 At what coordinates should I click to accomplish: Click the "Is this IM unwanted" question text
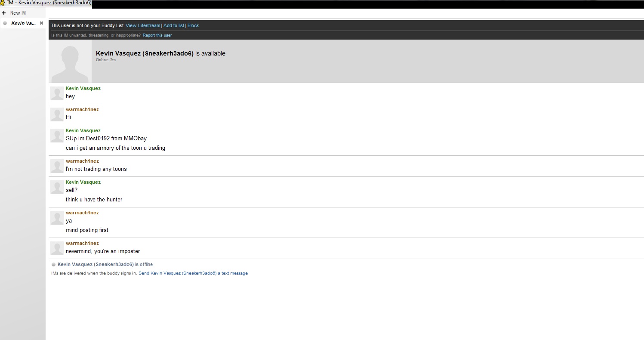coord(96,35)
